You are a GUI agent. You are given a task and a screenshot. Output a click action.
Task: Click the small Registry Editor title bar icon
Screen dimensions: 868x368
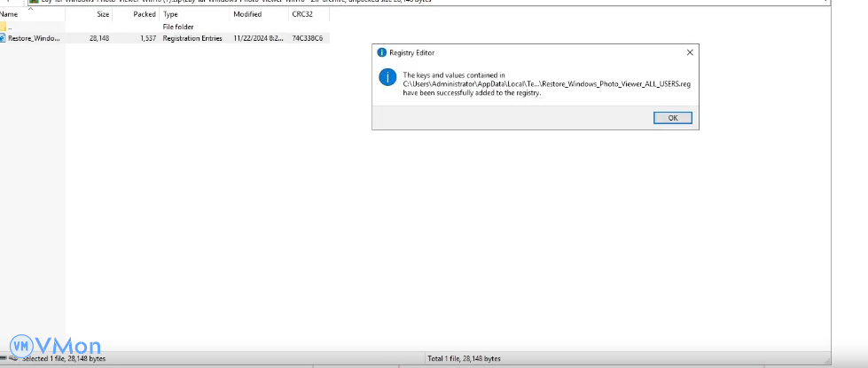point(382,52)
